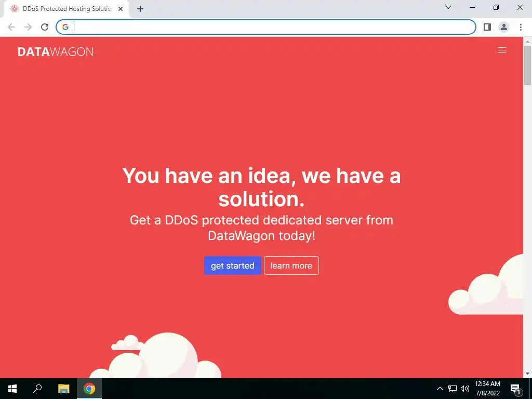Show hidden system tray icons

point(440,389)
